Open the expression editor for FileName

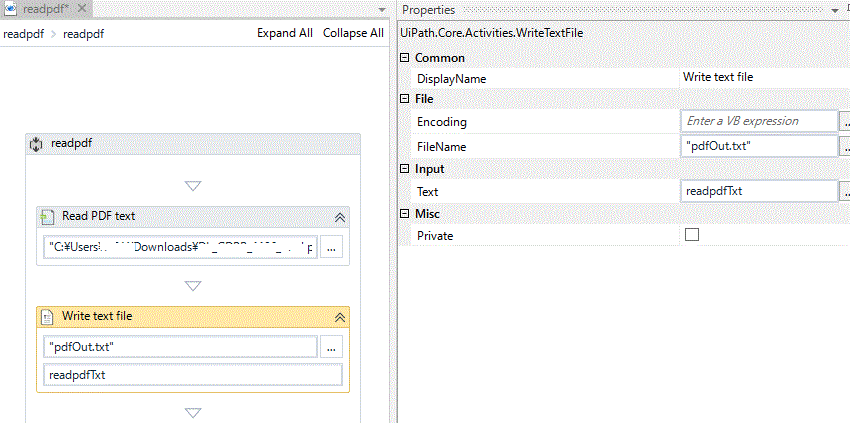(845, 146)
